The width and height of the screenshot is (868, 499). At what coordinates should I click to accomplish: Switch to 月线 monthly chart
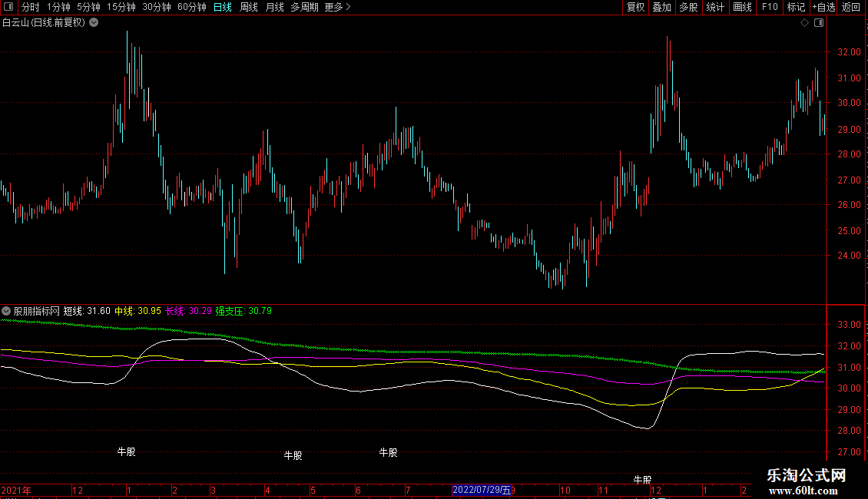(274, 7)
